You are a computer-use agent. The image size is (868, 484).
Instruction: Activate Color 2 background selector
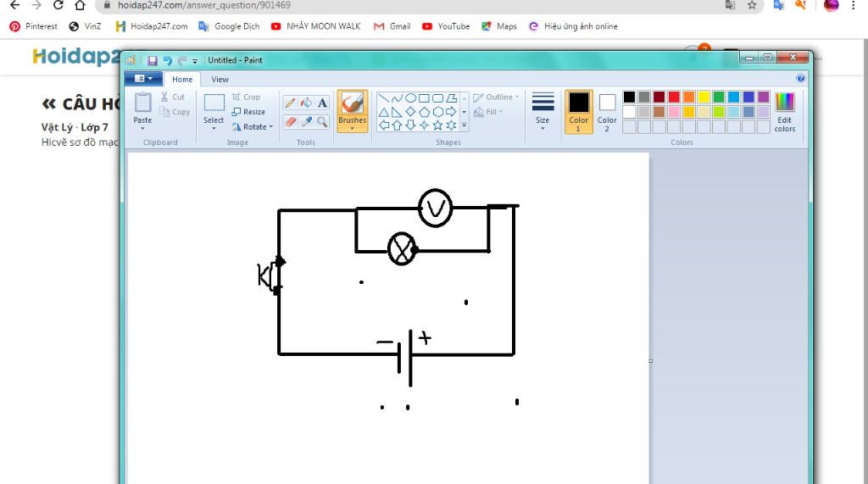[607, 112]
